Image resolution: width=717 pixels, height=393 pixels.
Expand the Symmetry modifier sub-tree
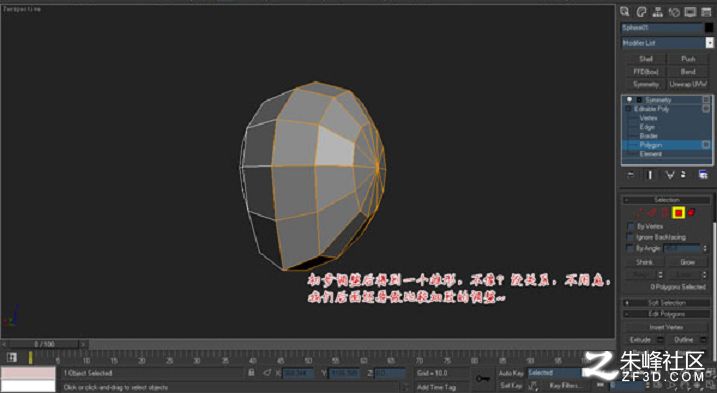639,100
